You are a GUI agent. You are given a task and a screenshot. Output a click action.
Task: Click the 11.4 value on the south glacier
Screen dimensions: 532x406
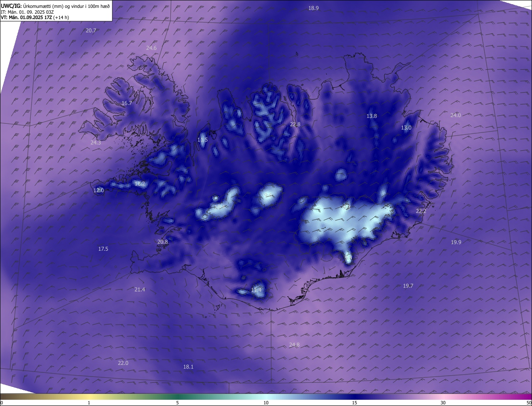click(x=256, y=290)
